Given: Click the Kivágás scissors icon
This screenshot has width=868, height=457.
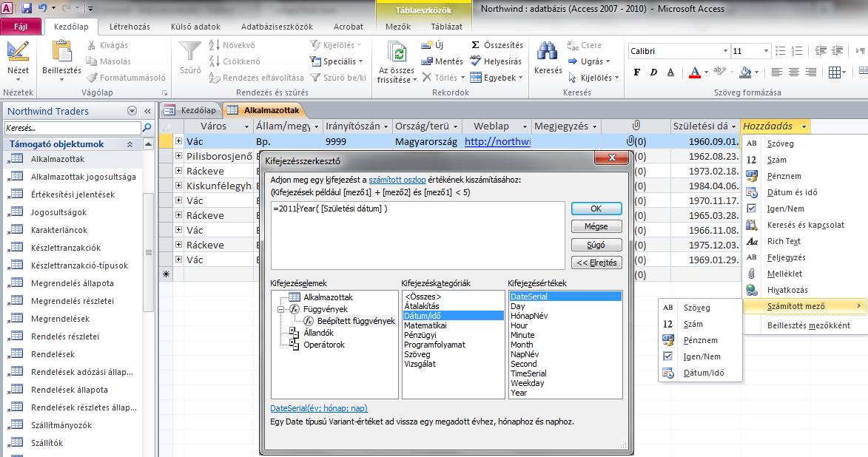Looking at the screenshot, I should [x=92, y=45].
